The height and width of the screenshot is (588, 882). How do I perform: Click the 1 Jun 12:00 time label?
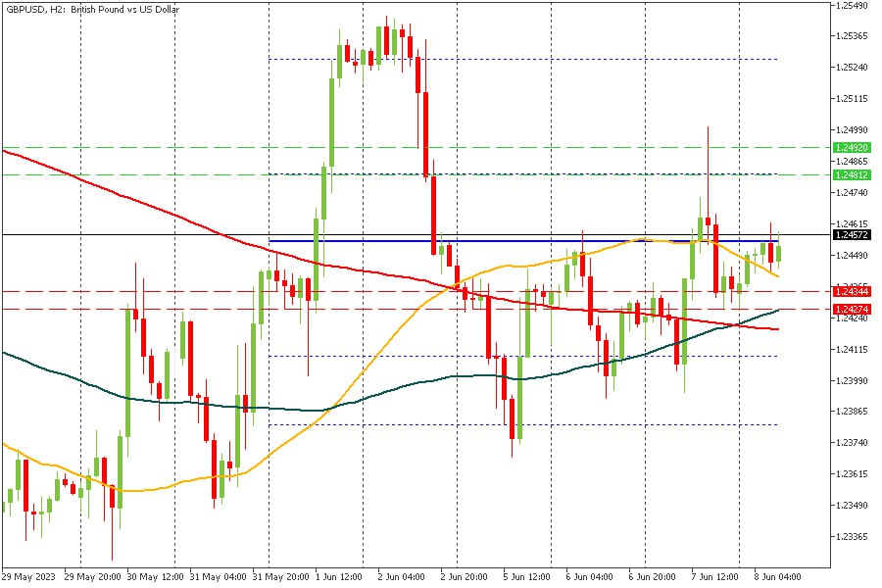339,577
